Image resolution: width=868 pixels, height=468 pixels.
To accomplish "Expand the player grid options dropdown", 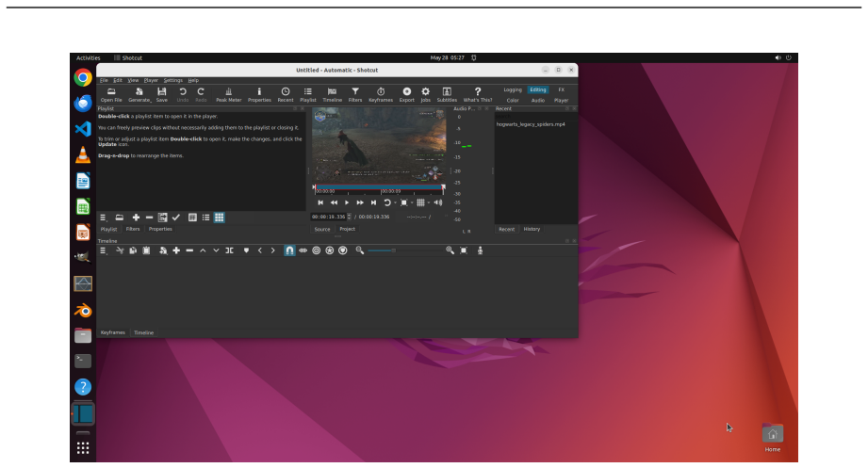I will (x=429, y=203).
